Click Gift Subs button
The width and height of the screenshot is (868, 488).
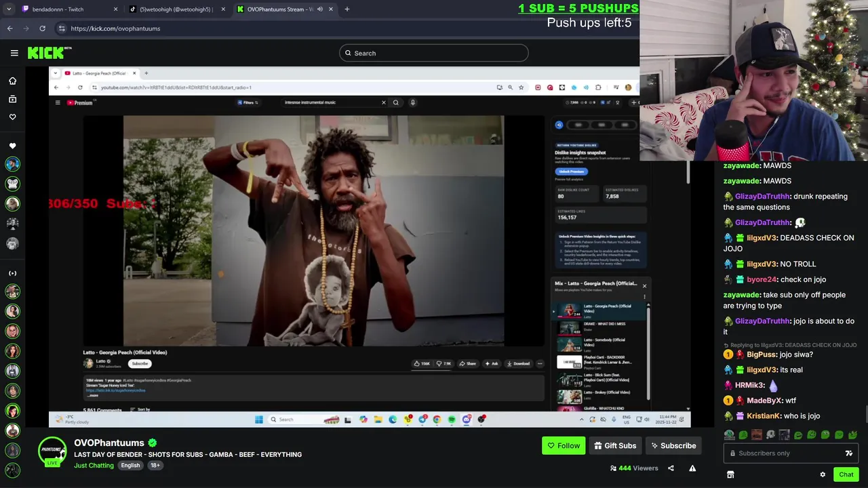[615, 446]
